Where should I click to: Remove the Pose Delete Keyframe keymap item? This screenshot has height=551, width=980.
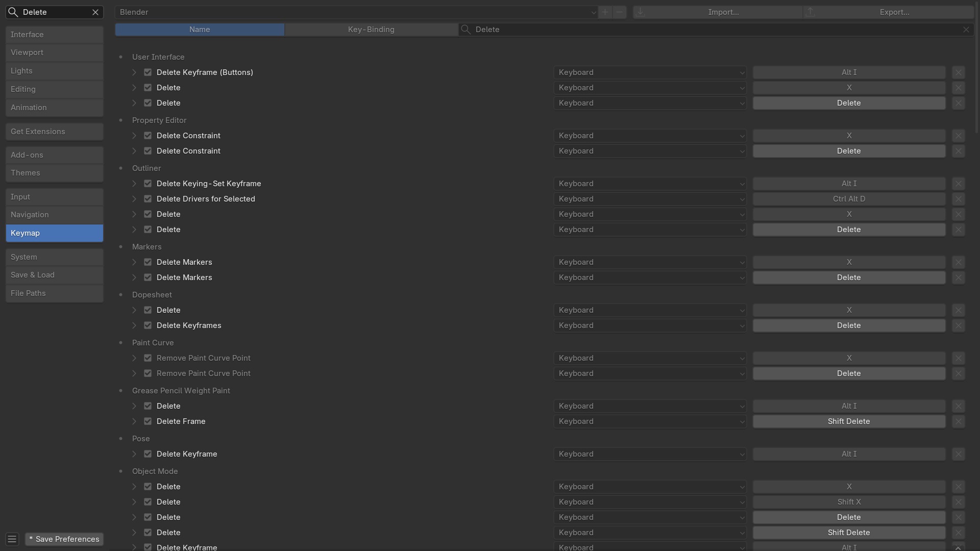(x=958, y=454)
